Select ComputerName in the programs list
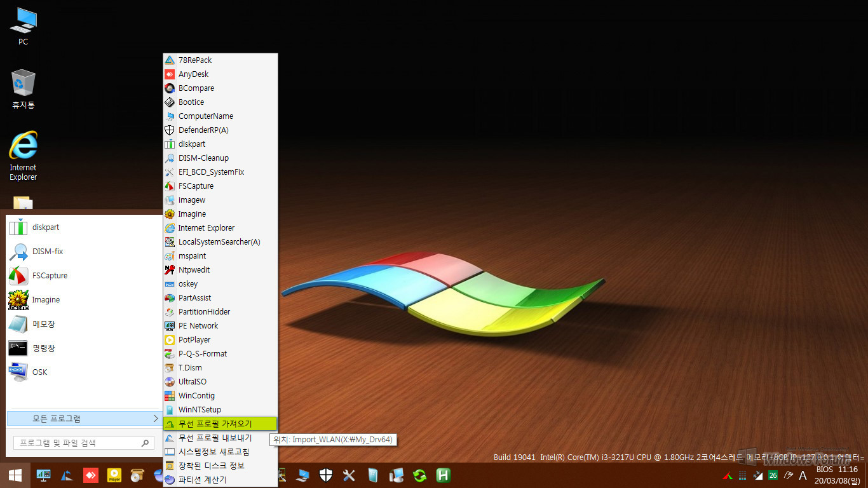868x488 pixels. (220, 116)
